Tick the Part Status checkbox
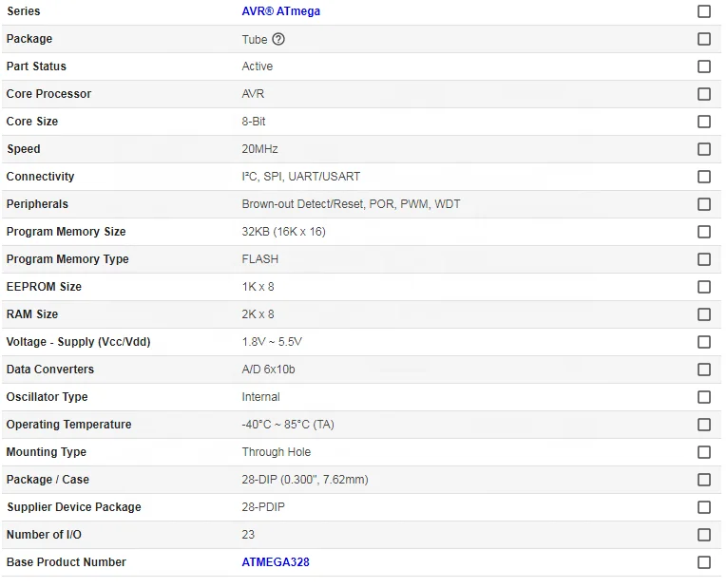This screenshot has width=727, height=588. coord(704,66)
